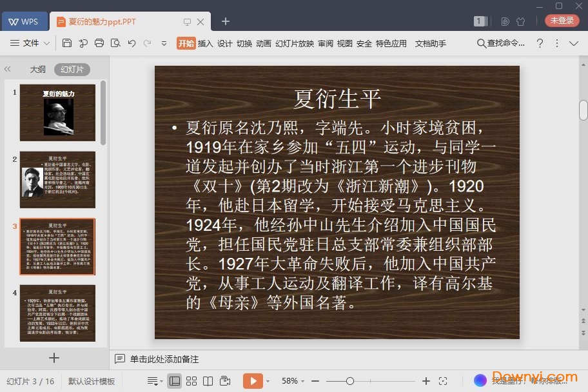
Task: Select the 开始 ribbon tab
Action: click(x=186, y=43)
